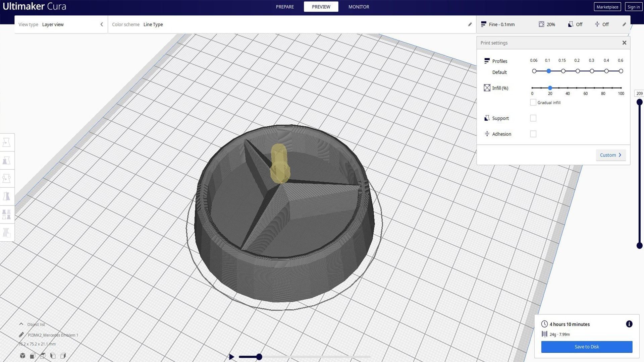Click the Sign in button
The image size is (644, 362).
[x=633, y=7]
